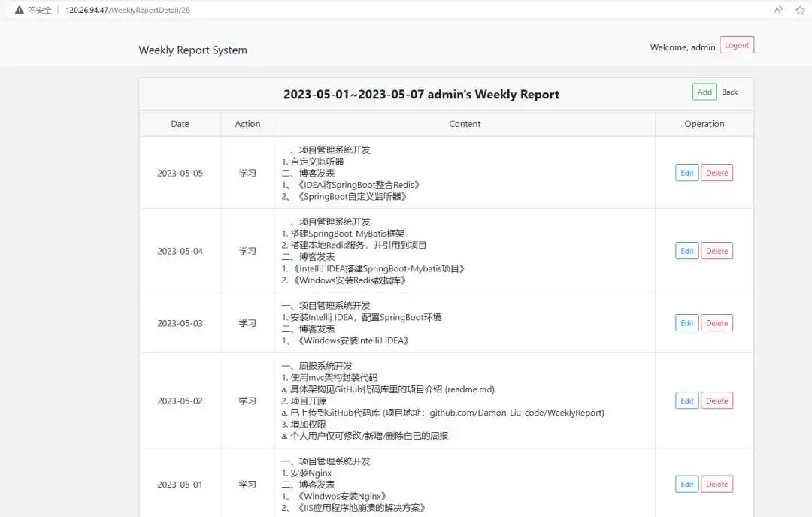This screenshot has height=517, width=812.
Task: Click the favorites star icon
Action: tap(800, 10)
